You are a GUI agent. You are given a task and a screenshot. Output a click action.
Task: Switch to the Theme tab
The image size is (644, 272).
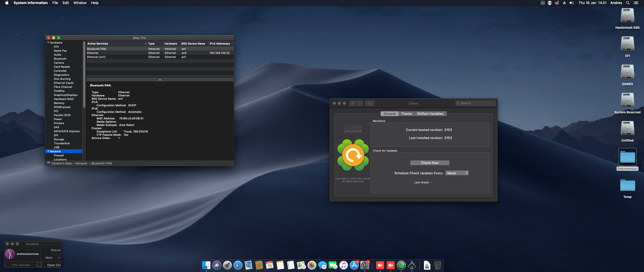(406, 114)
